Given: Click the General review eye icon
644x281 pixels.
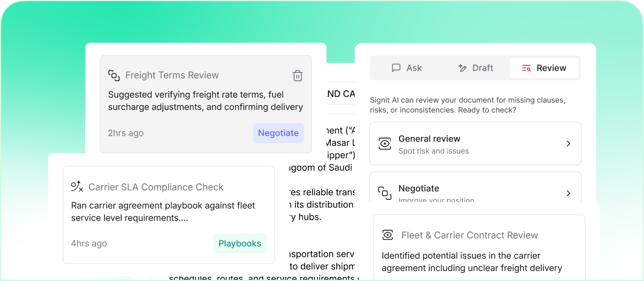Looking at the screenshot, I should (385, 143).
